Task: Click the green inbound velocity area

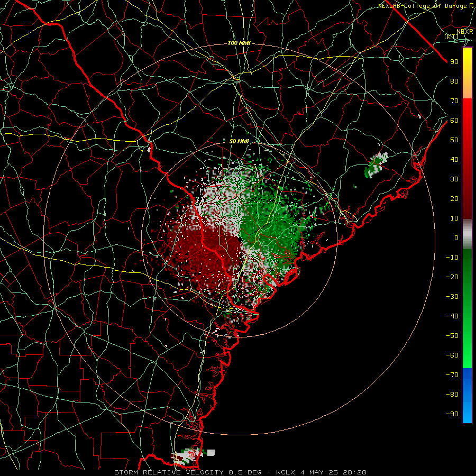Action: click(270, 225)
